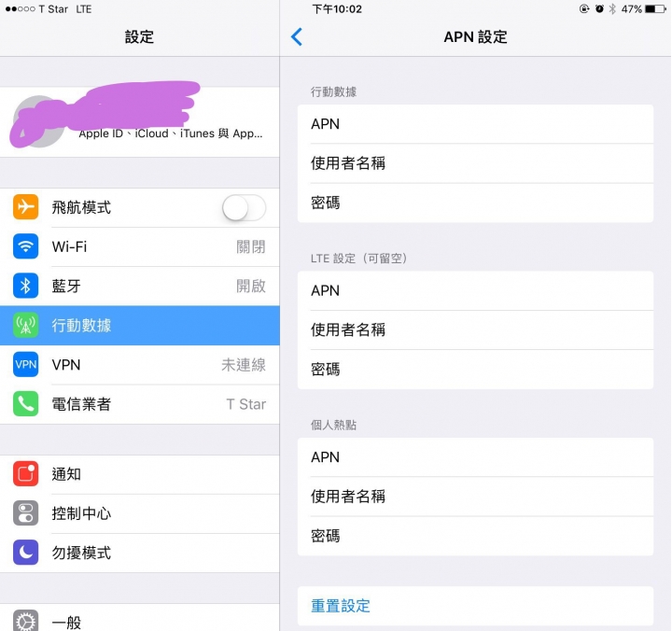Screen dimensions: 672x631
Task: Tap the blue back chevron arrow
Action: 297,36
